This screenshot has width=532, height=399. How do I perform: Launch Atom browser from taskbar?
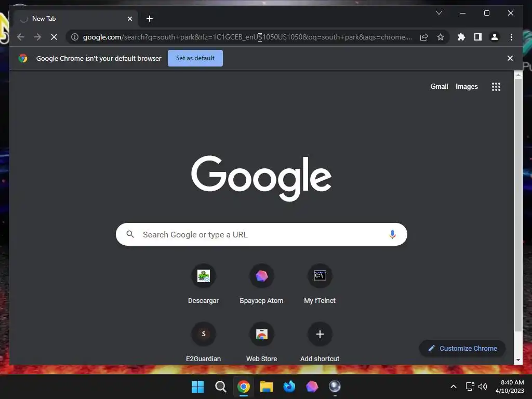point(312,387)
